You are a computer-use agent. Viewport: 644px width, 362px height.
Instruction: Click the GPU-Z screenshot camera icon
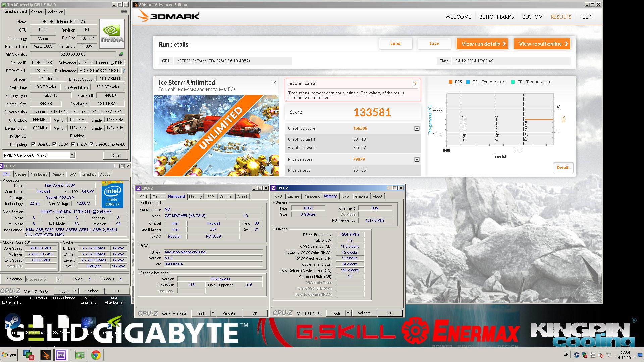(x=124, y=11)
